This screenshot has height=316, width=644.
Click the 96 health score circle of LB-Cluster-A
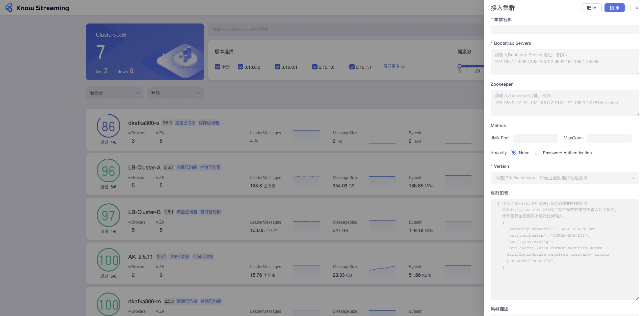[x=108, y=171]
